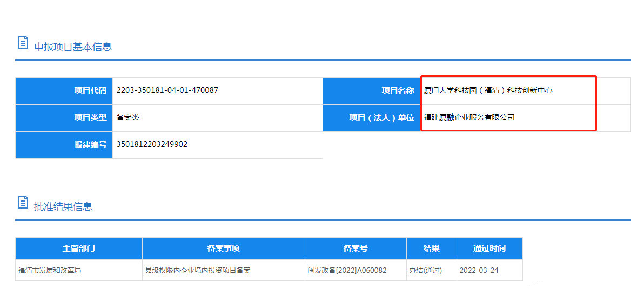Image resolution: width=644 pixels, height=308 pixels.
Task: Select the 项目代码 label cell
Action: click(64, 91)
